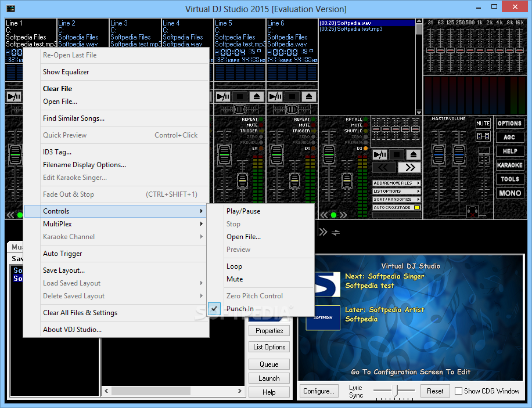
Task: Expand the MultiPlex submenu
Action: [116, 224]
